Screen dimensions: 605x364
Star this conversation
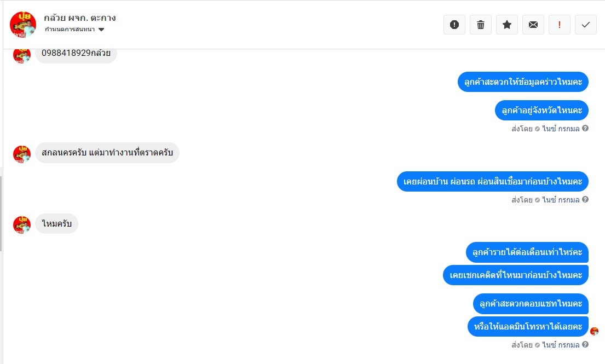(x=507, y=25)
